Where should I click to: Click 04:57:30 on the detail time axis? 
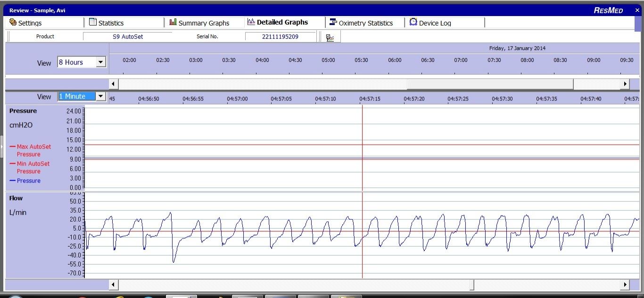click(x=502, y=99)
